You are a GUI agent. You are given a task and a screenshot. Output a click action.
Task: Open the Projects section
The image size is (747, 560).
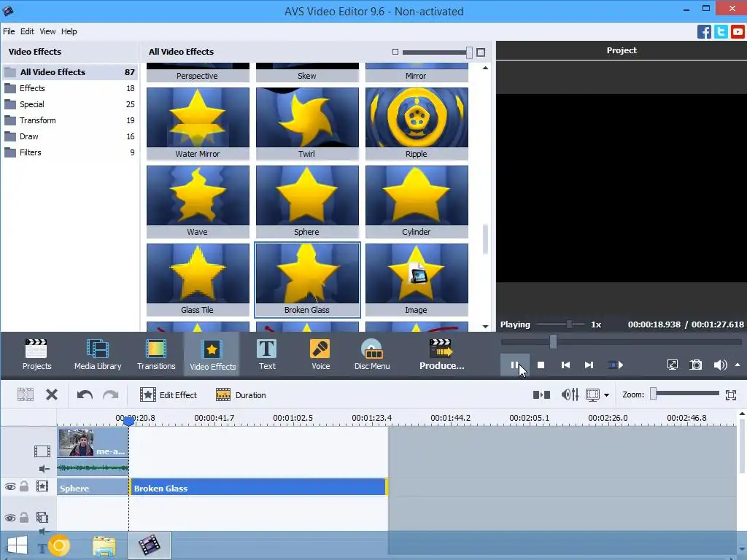click(x=36, y=354)
